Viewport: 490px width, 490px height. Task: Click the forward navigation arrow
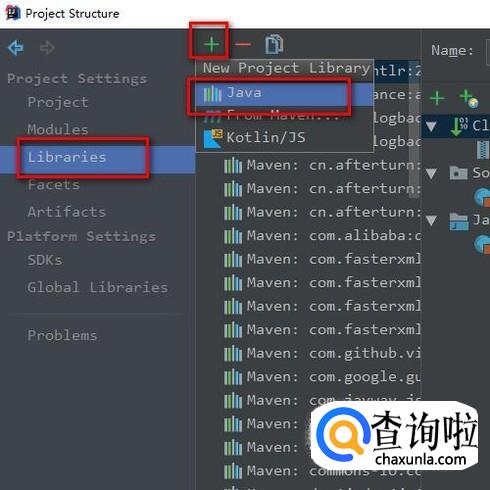(x=47, y=48)
